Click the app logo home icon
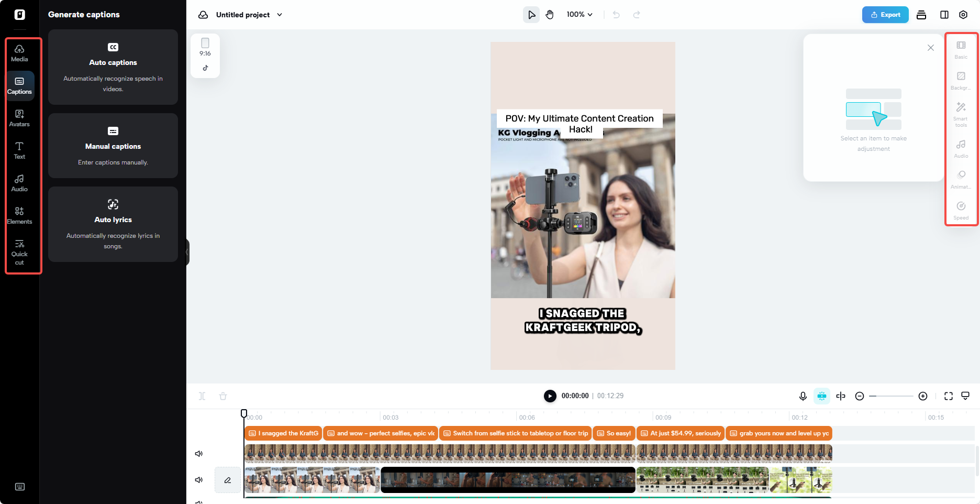Viewport: 980px width, 504px height. [x=19, y=15]
